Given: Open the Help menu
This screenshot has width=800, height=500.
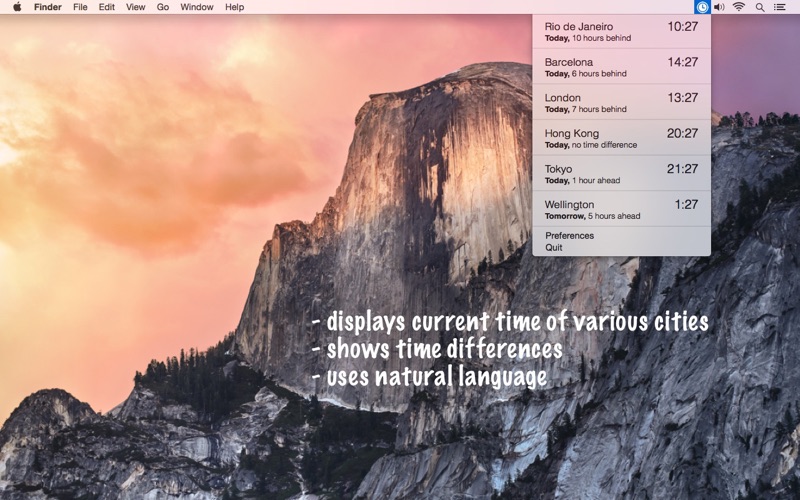Looking at the screenshot, I should 235,7.
